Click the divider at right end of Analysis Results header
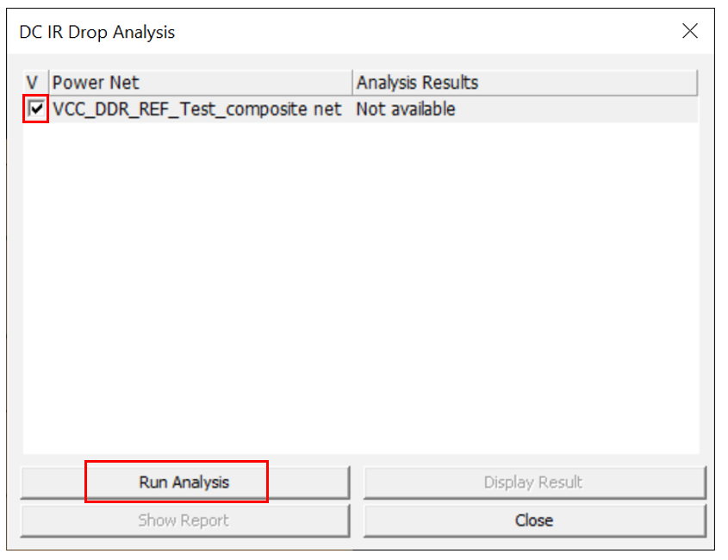Viewport: 728px width, 560px height. tap(695, 83)
